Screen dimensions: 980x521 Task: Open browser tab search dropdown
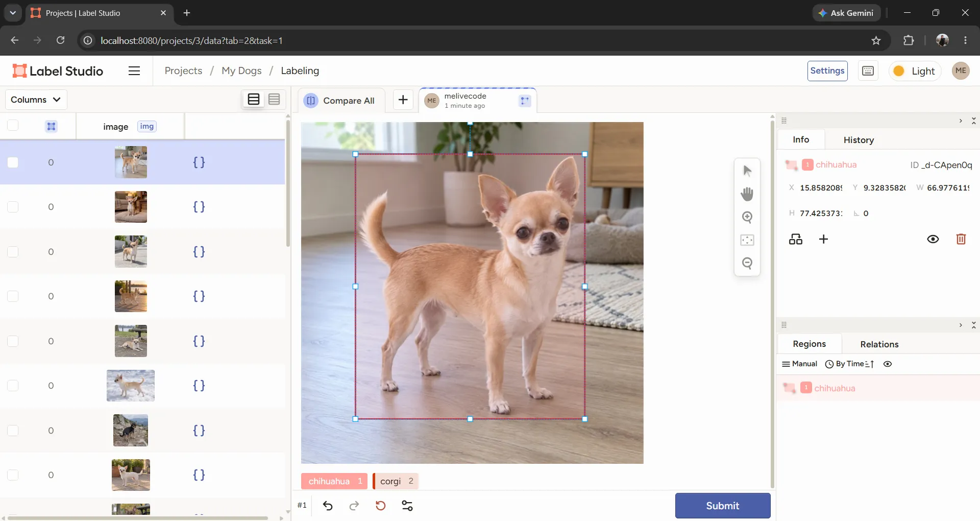(x=13, y=13)
